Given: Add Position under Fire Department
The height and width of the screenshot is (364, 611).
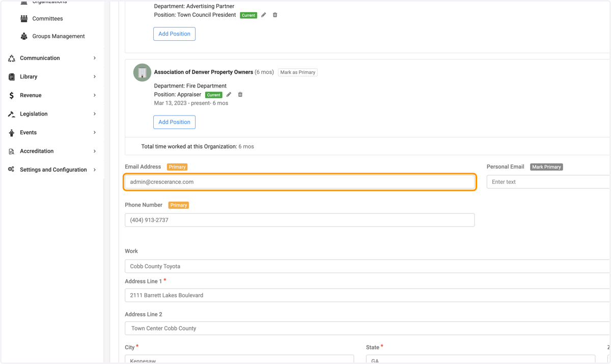Looking at the screenshot, I should click(174, 122).
